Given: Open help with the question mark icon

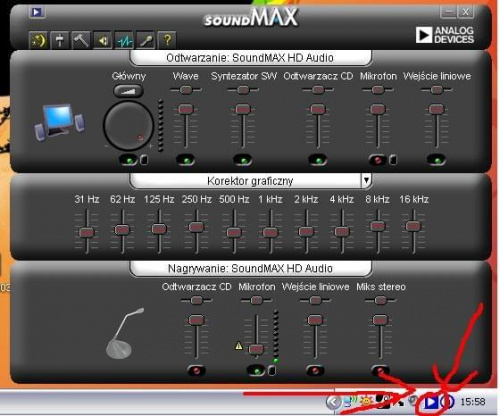Looking at the screenshot, I should pyautogui.click(x=167, y=41).
